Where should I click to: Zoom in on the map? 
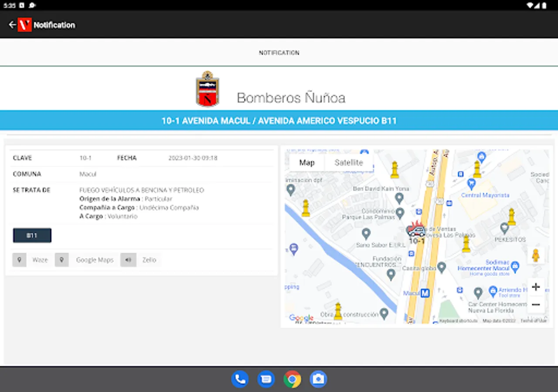pyautogui.click(x=536, y=287)
